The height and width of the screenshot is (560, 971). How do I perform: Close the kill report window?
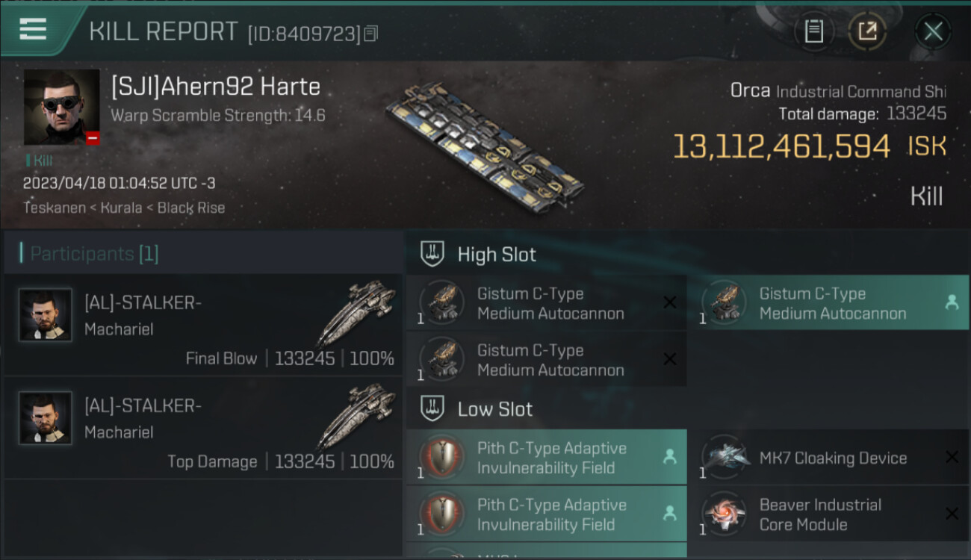[x=933, y=31]
